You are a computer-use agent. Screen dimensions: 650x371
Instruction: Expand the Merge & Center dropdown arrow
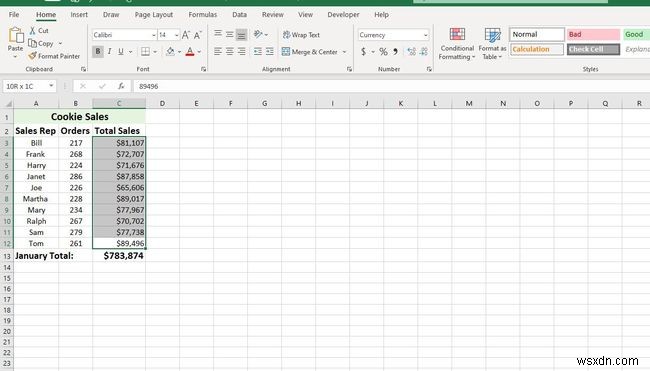click(x=344, y=52)
